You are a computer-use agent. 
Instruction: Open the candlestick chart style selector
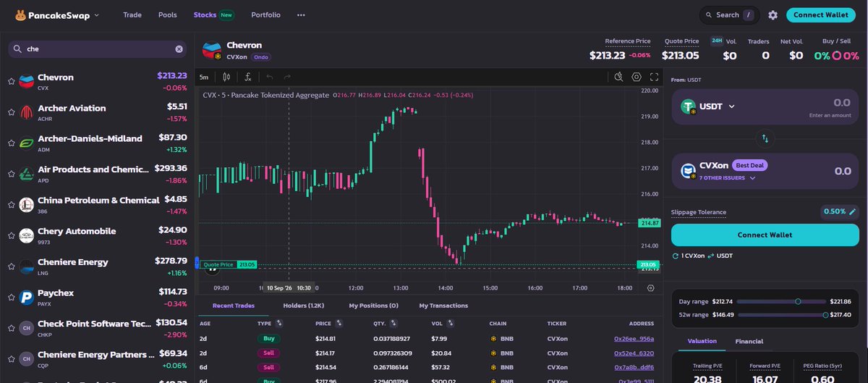(226, 77)
